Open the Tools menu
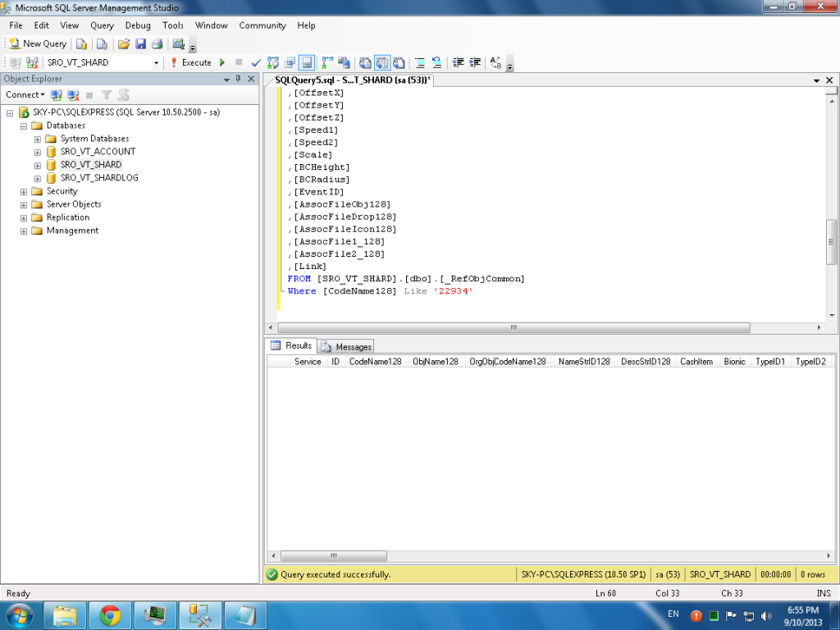The height and width of the screenshot is (630, 840). point(172,25)
